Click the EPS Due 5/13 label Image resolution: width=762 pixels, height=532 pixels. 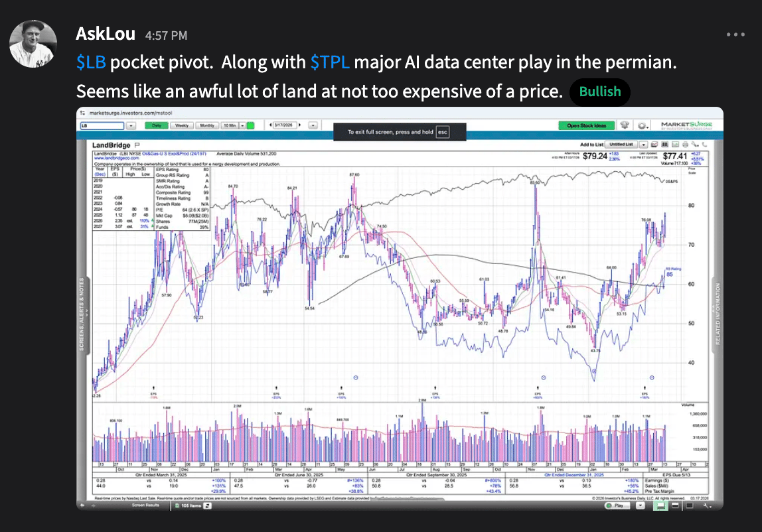tap(677, 475)
